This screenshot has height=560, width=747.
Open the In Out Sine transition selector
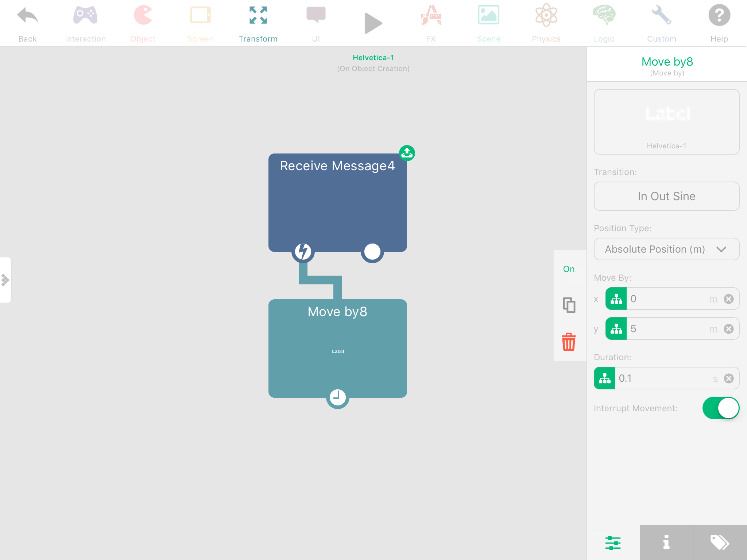tap(666, 196)
